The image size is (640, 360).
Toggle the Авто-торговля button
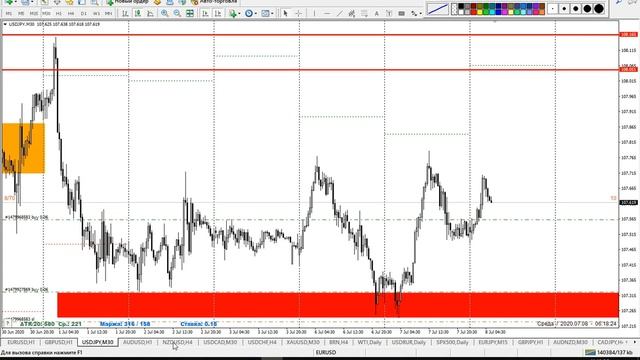[214, 2]
